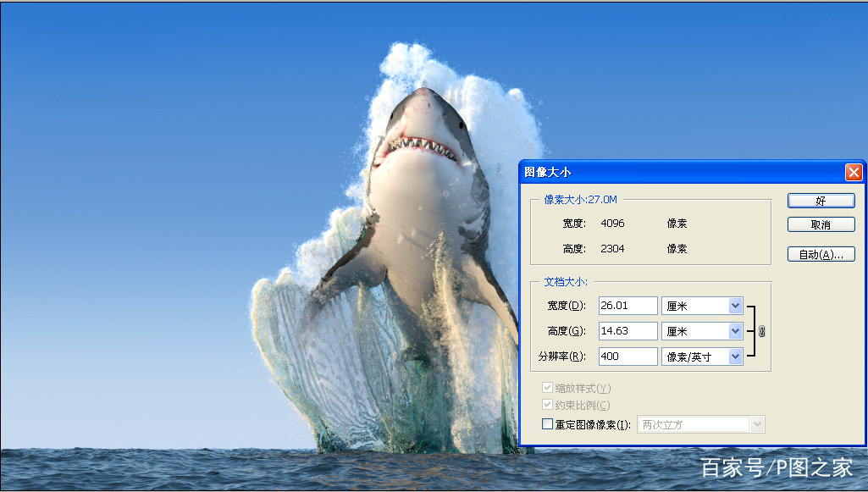The height and width of the screenshot is (492, 868).
Task: Click the 分辨率 field showing 400
Action: coord(628,357)
